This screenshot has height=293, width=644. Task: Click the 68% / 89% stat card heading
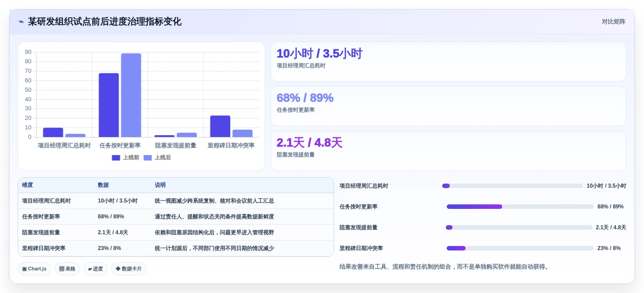[x=305, y=98]
